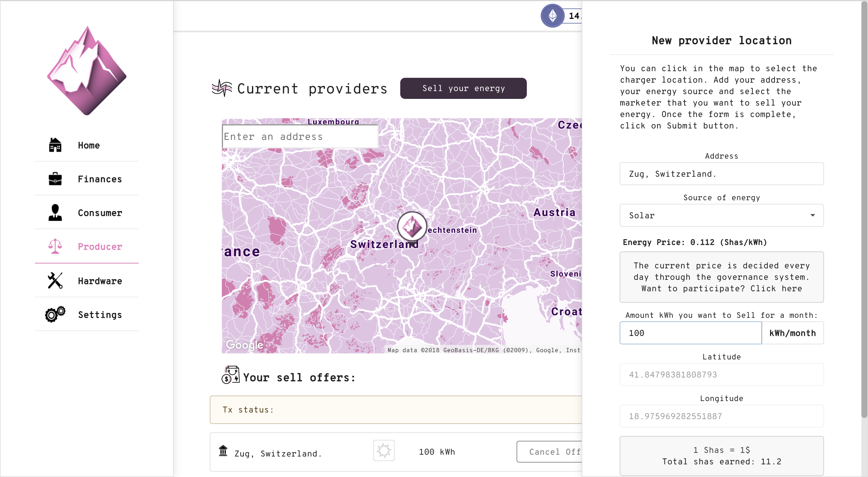Click the map address search field
This screenshot has height=477, width=868.
[300, 136]
